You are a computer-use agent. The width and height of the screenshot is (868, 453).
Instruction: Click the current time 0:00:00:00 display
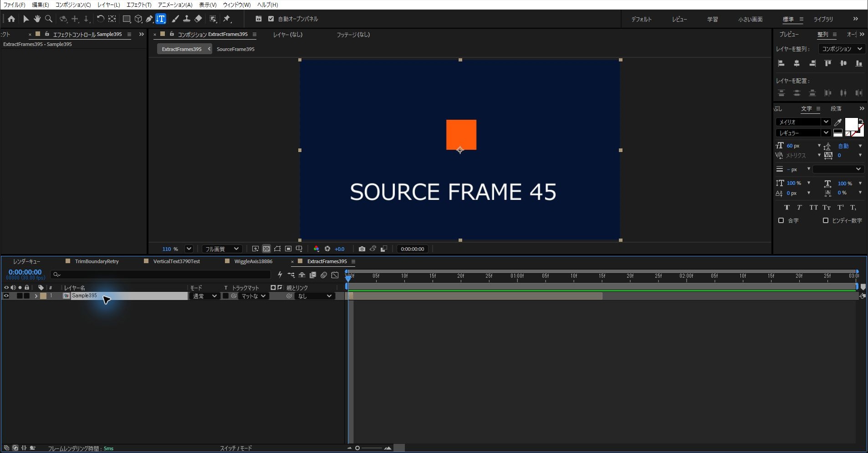tap(25, 272)
